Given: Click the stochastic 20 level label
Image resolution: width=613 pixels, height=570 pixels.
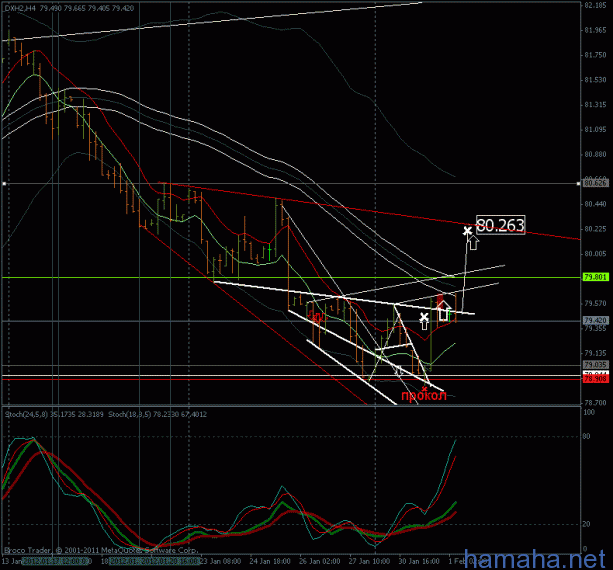Looking at the screenshot, I should coord(586,524).
